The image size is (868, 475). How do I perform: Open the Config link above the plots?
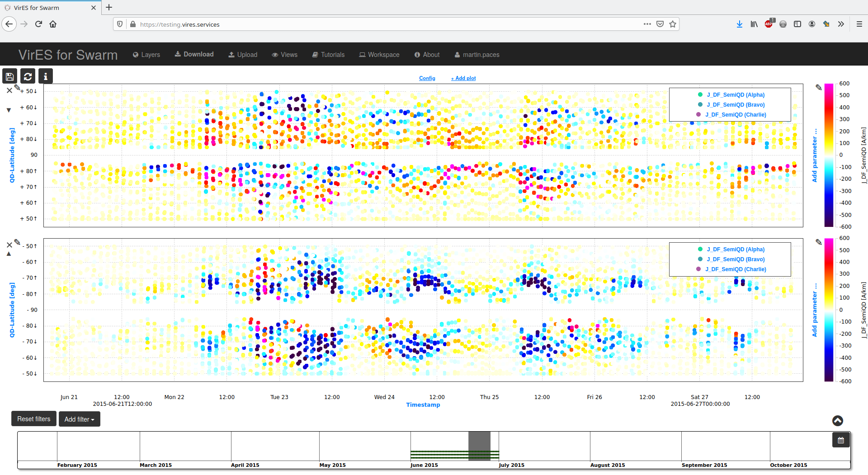pos(427,78)
